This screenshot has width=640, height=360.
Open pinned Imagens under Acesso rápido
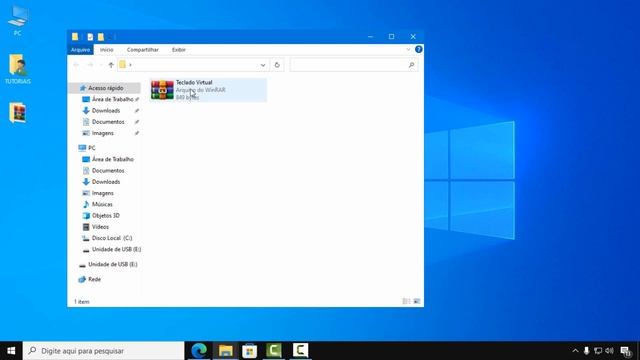pyautogui.click(x=103, y=133)
